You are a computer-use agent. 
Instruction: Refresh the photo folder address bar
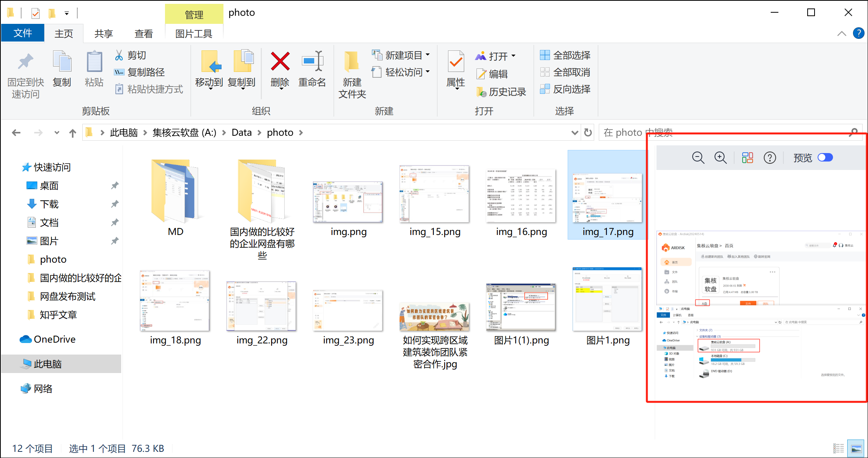[x=588, y=133]
